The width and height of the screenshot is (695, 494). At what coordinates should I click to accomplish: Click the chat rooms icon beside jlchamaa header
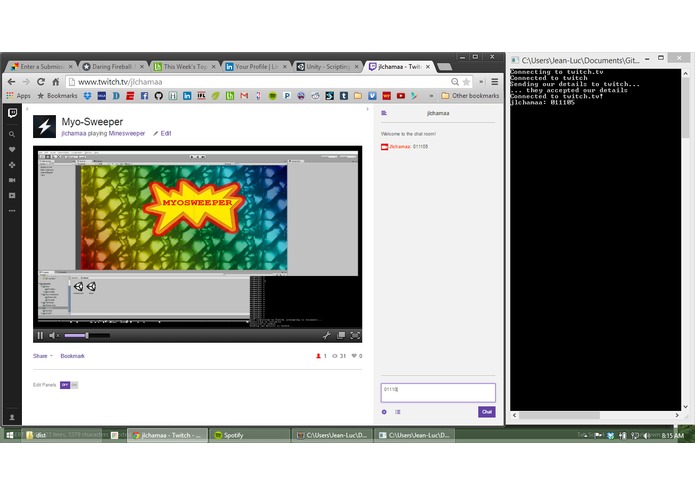[x=384, y=113]
